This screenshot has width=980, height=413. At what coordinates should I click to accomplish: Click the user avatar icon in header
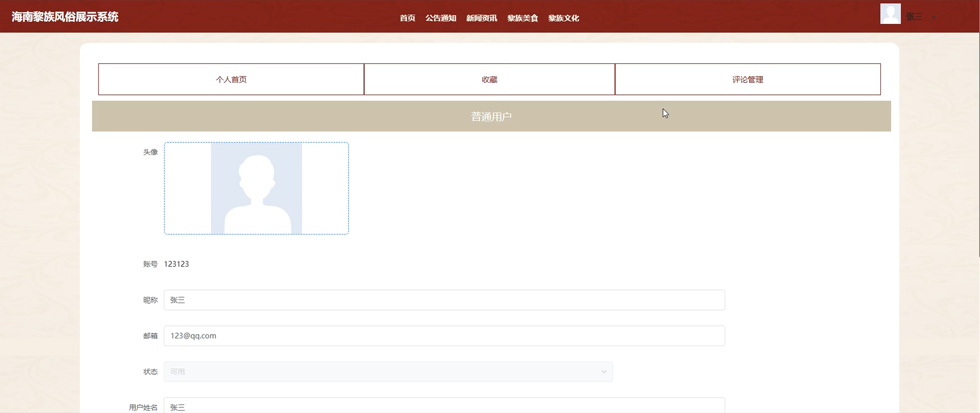coord(890,14)
